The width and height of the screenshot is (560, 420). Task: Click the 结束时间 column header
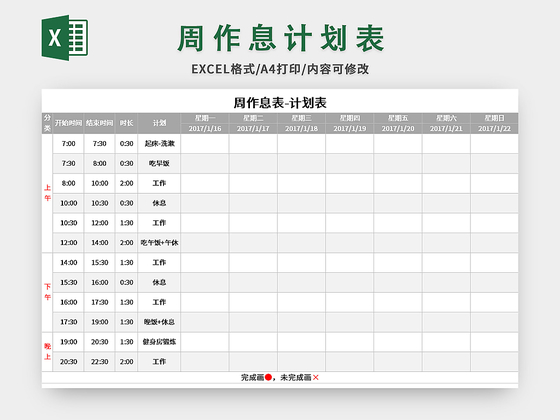coord(100,123)
